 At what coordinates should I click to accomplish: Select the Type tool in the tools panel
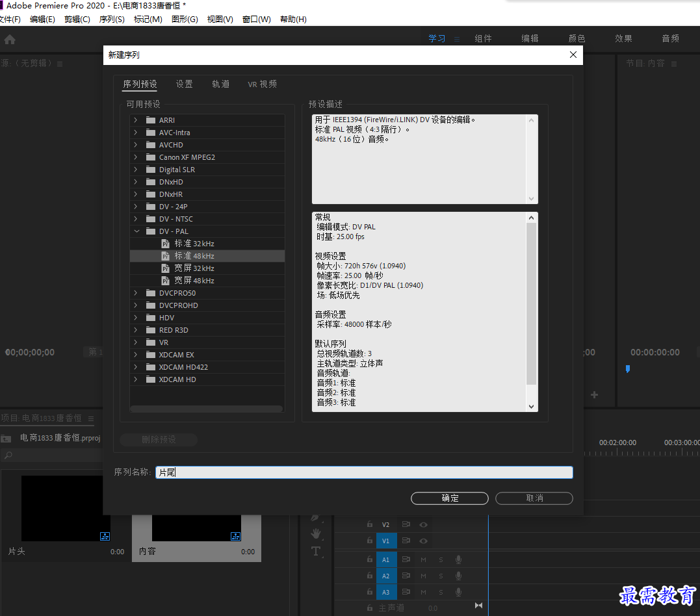[316, 551]
